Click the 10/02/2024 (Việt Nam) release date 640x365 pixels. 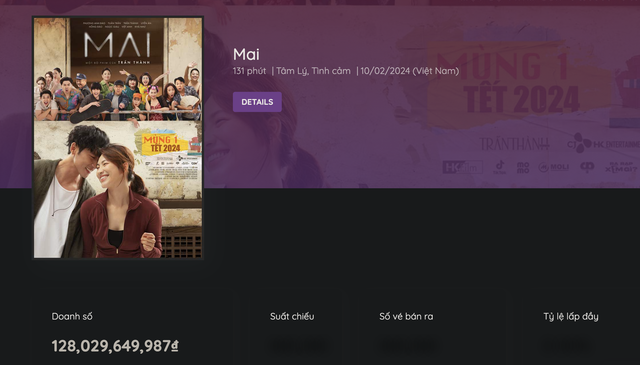(409, 71)
